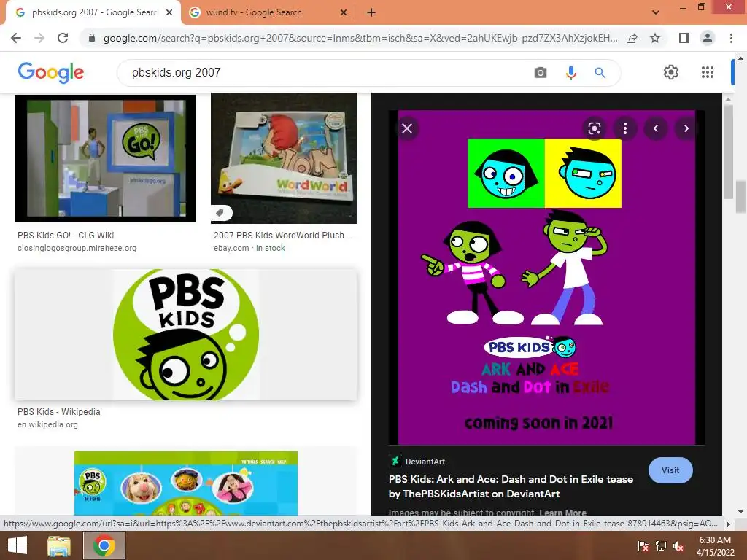Click the Google logo
The width and height of the screenshot is (747, 560).
point(51,73)
